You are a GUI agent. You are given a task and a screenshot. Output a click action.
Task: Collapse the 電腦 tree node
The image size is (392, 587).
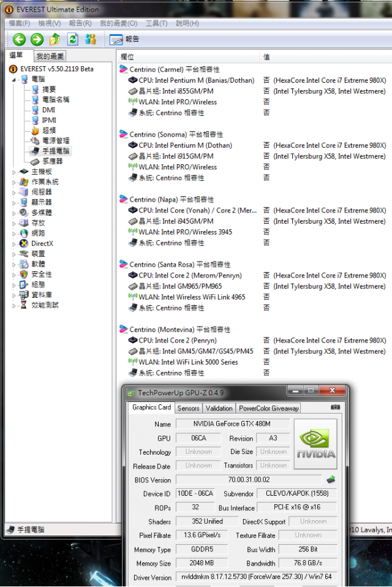[x=13, y=80]
